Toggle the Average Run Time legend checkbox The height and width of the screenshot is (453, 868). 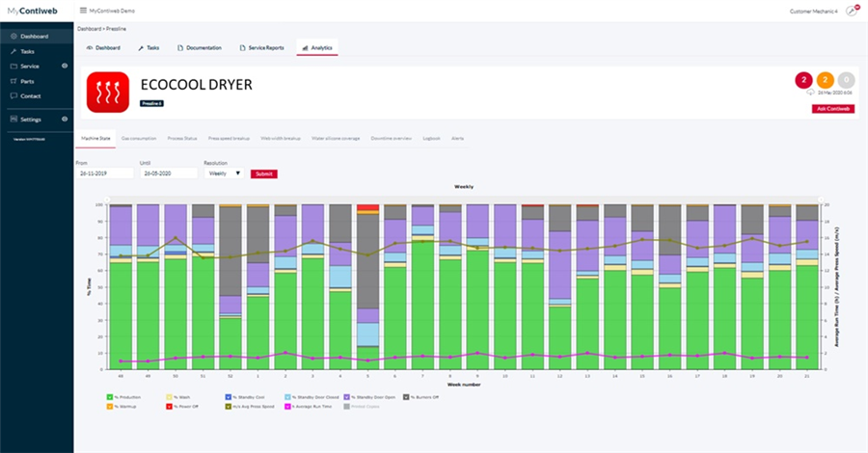pyautogui.click(x=287, y=407)
